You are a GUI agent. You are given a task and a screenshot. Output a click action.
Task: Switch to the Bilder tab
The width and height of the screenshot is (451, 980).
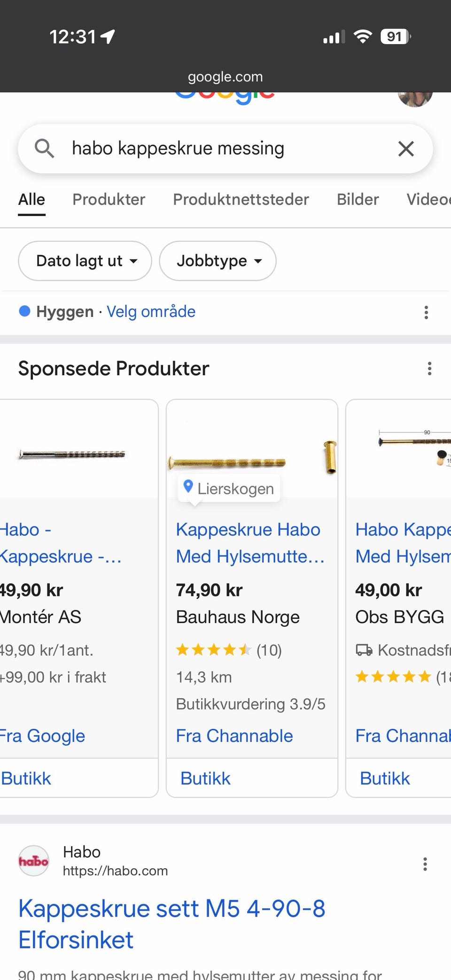[x=358, y=199]
